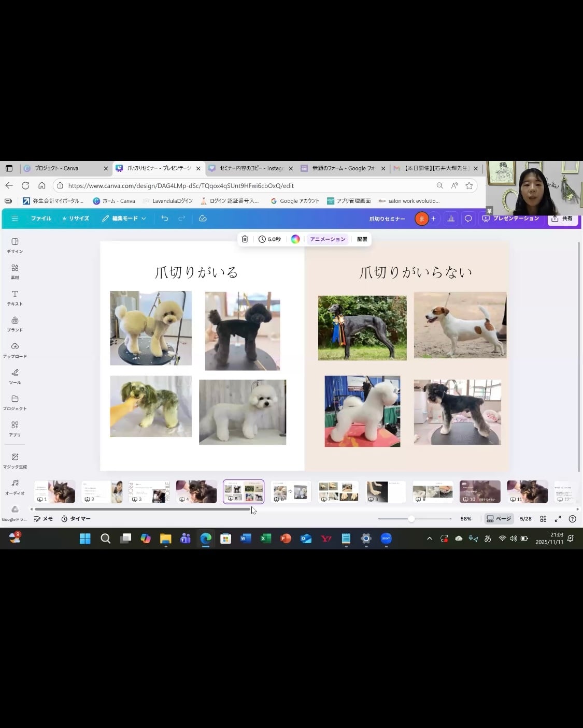This screenshot has height=728, width=583.
Task: Reload the browser page
Action: [x=25, y=185]
